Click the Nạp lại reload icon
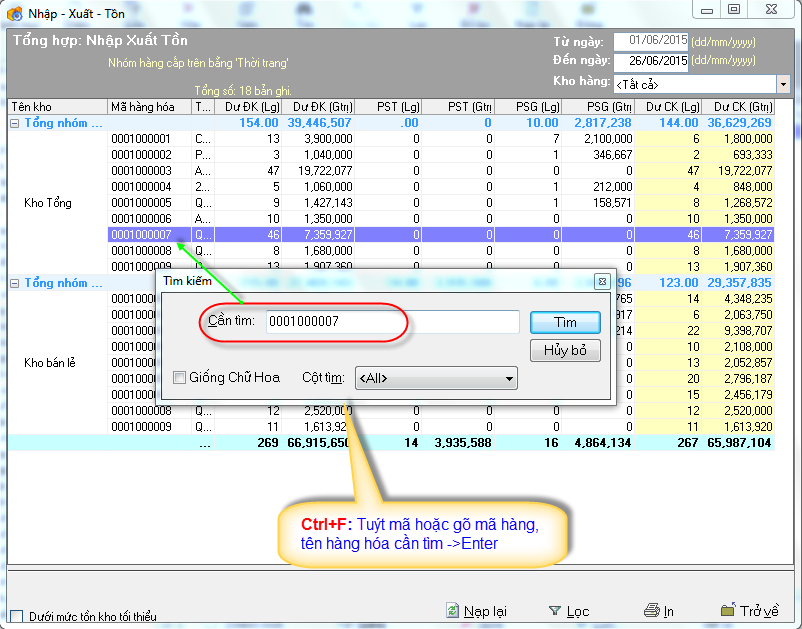Screen dimensions: 802x629 click(x=452, y=610)
